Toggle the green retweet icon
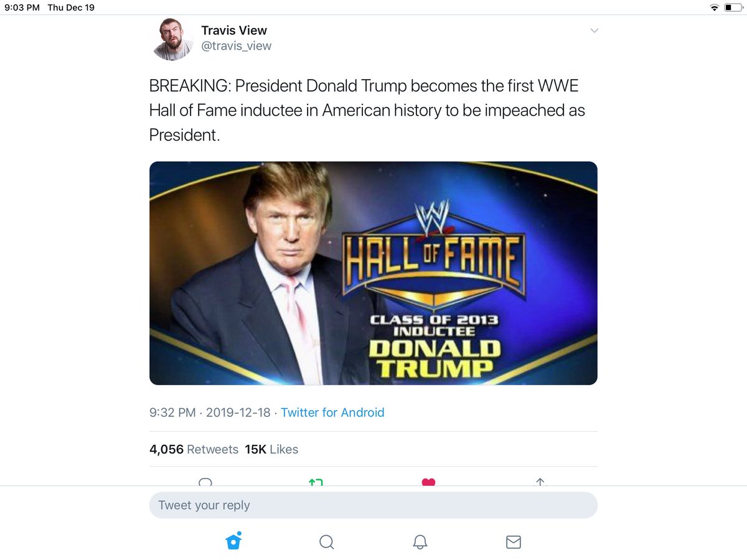This screenshot has width=747, height=560. pyautogui.click(x=316, y=482)
